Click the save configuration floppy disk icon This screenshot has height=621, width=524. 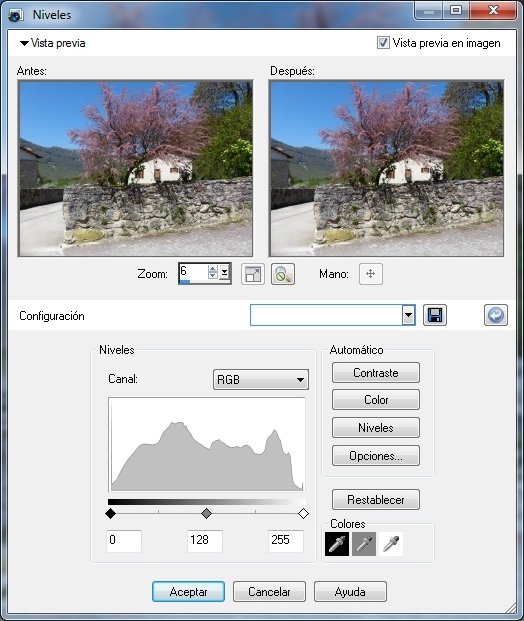[434, 315]
